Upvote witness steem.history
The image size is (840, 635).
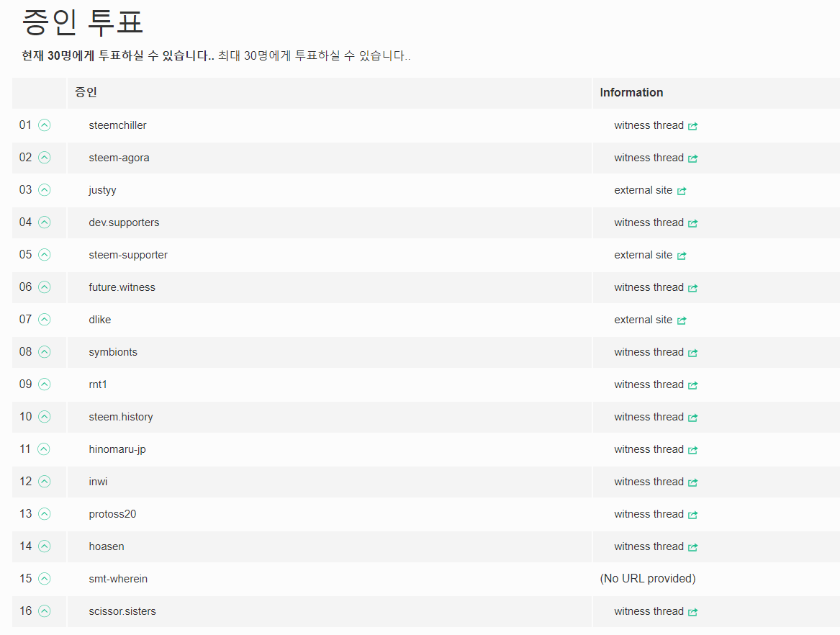[45, 416]
